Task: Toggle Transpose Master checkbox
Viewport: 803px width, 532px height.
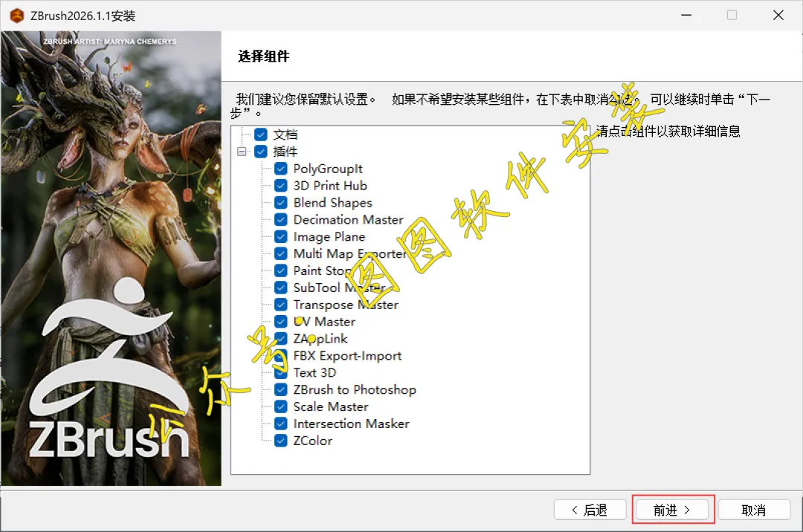Action: click(280, 305)
